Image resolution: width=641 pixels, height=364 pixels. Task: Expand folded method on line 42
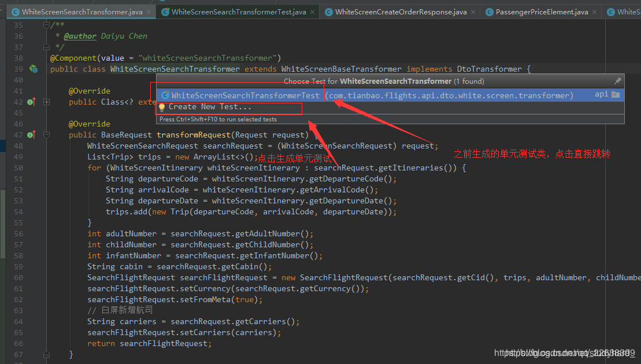pos(47,102)
